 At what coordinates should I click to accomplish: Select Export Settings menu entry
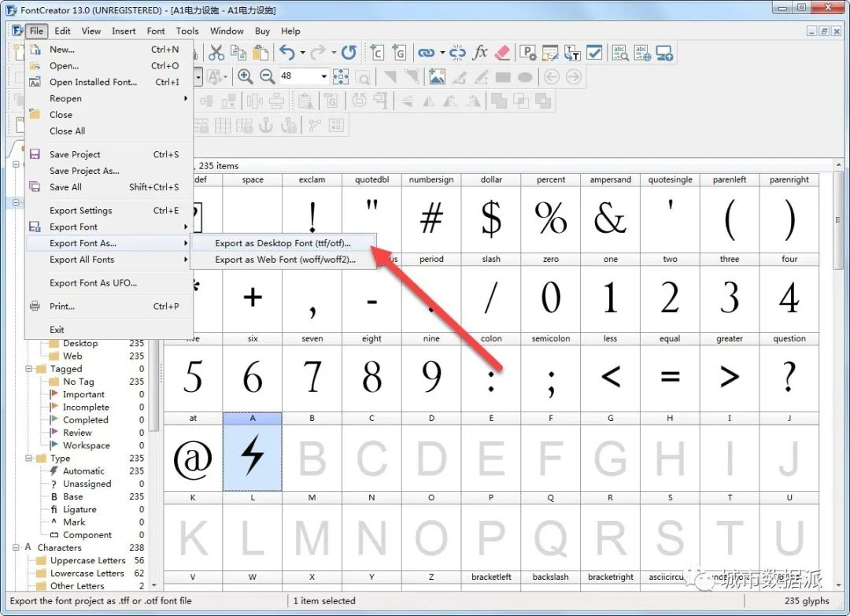[x=109, y=210]
